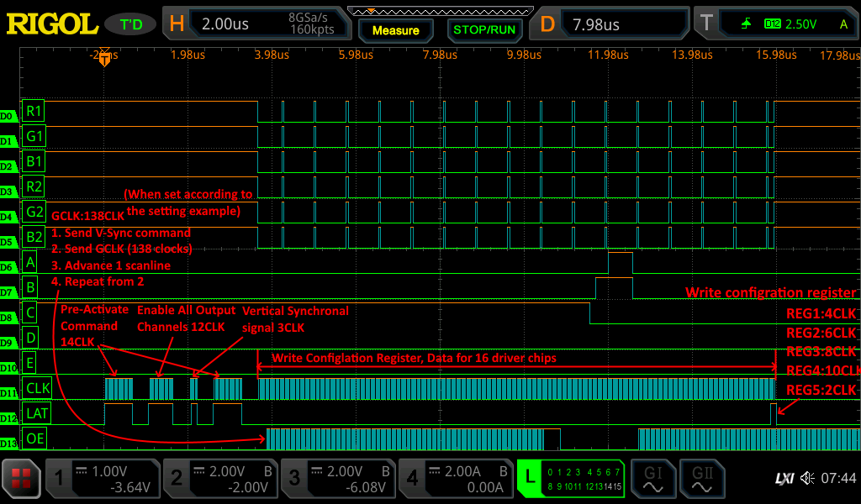This screenshot has height=504, width=861.
Task: Select the D channel label
Action: [31, 338]
